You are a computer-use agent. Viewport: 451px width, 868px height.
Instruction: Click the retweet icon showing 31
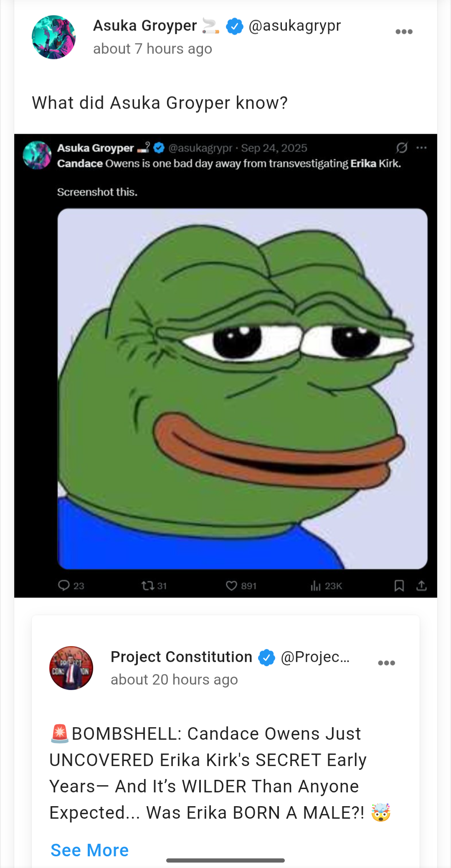148,586
